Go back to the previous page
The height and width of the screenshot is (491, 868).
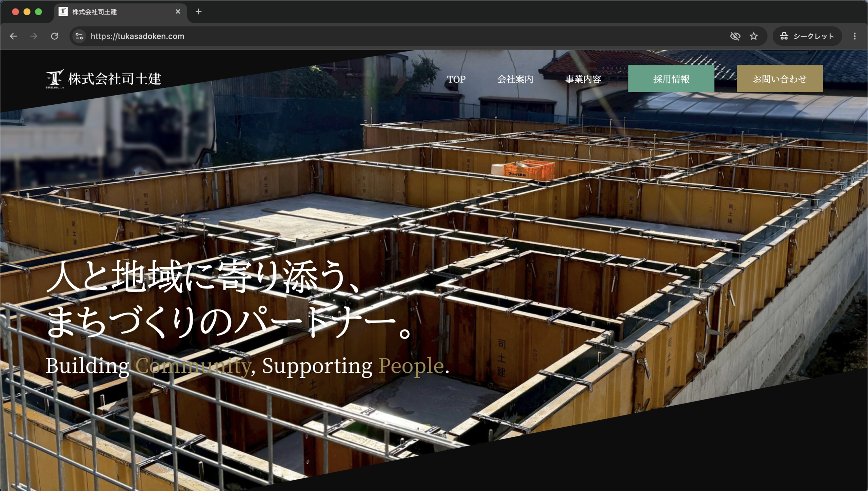pos(13,36)
